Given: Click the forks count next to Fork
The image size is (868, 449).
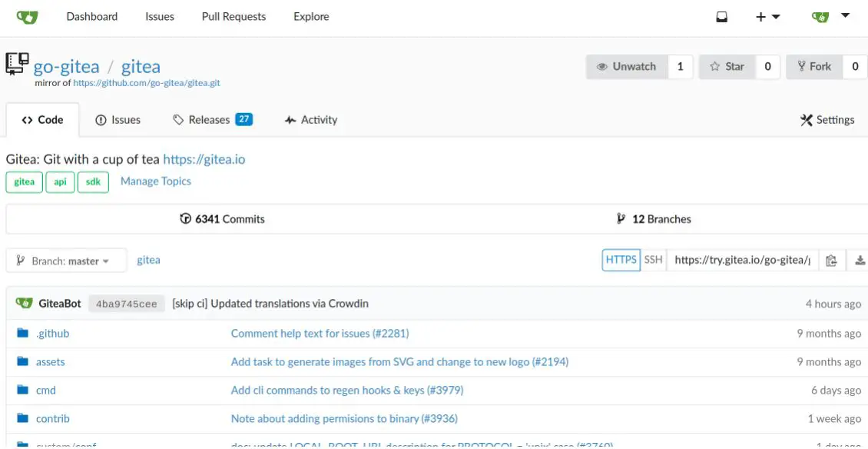Looking at the screenshot, I should coord(855,67).
